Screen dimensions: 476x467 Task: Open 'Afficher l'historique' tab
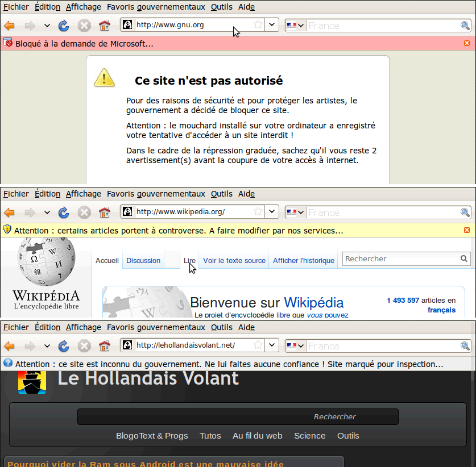[304, 261]
